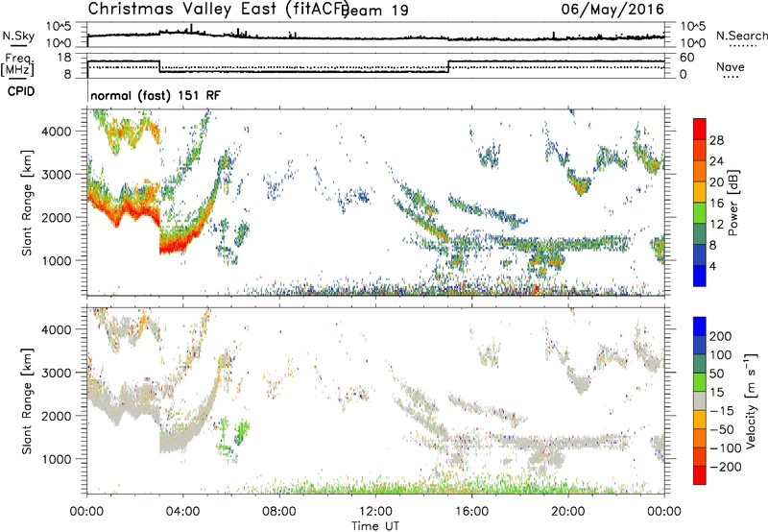The width and height of the screenshot is (768, 532).
Task: Click the '-100' value on Velocity colorbar
Action: [726, 448]
